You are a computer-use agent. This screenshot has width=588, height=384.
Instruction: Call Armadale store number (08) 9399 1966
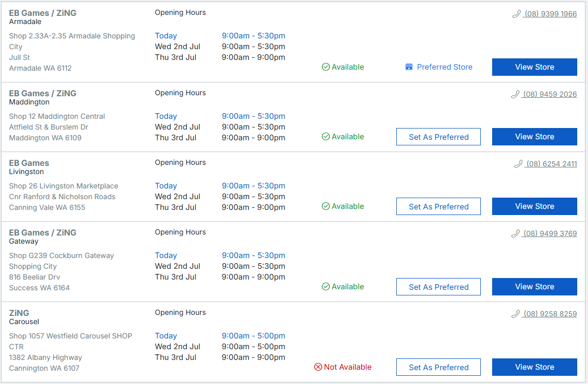click(551, 14)
